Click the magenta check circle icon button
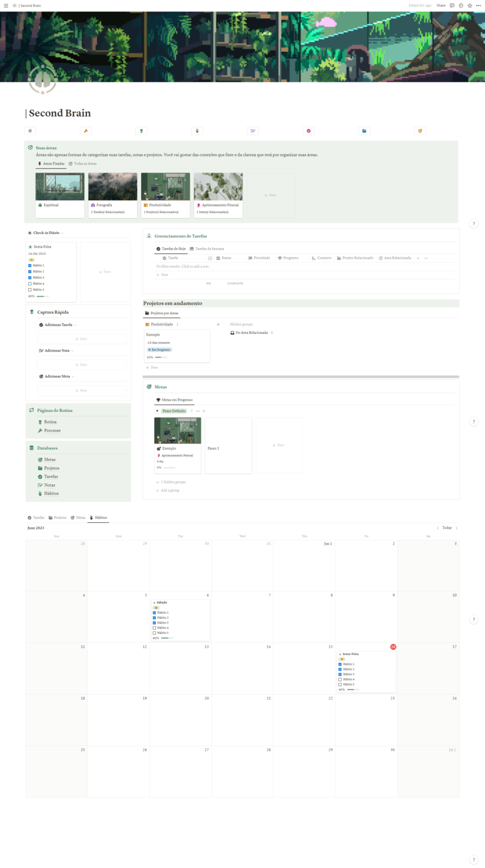485x868 pixels. (309, 131)
